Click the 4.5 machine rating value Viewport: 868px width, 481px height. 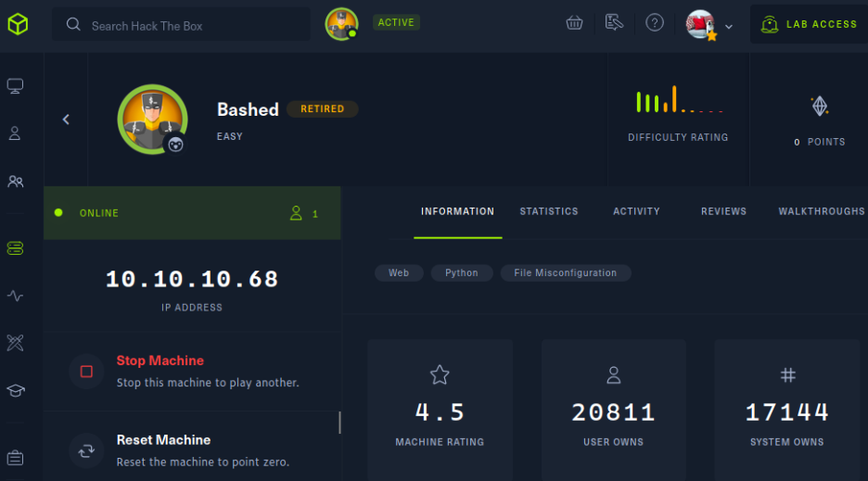[x=440, y=412]
